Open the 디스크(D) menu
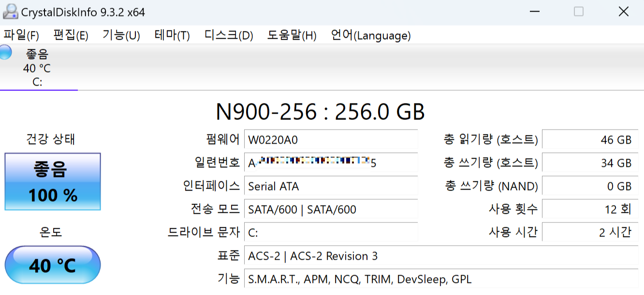644x295 pixels. pyautogui.click(x=229, y=35)
